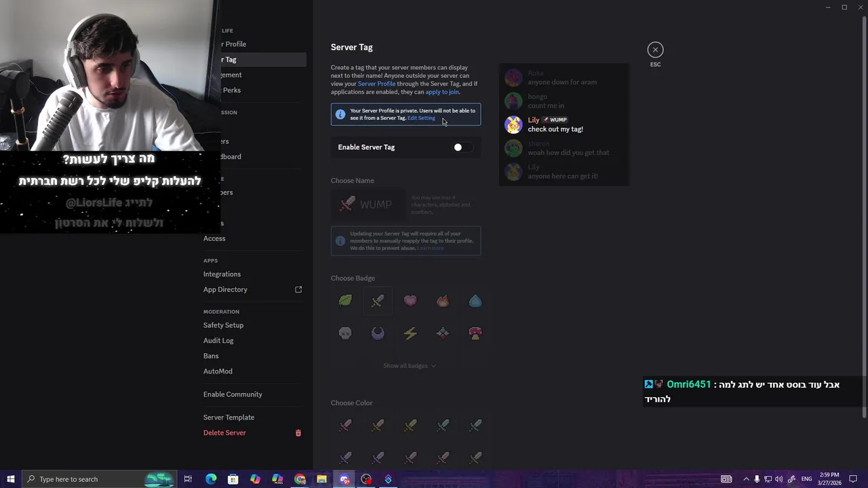Viewport: 868px width, 488px height.
Task: Click the 'apply to join' link
Action: tap(442, 92)
